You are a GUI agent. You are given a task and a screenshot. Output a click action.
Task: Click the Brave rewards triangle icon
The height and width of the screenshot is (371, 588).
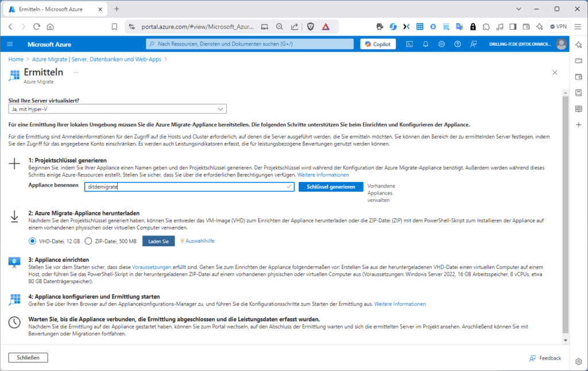pyautogui.click(x=326, y=26)
